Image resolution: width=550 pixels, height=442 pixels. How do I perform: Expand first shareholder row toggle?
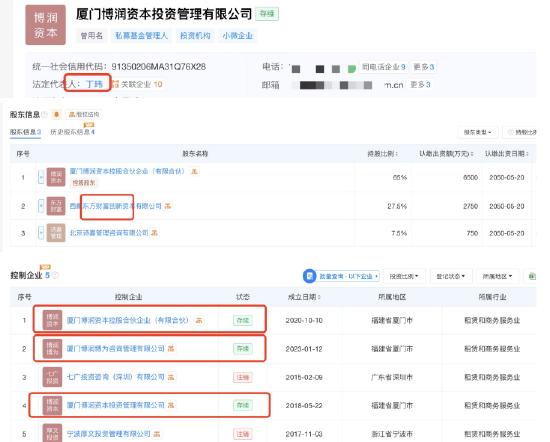click(x=41, y=177)
